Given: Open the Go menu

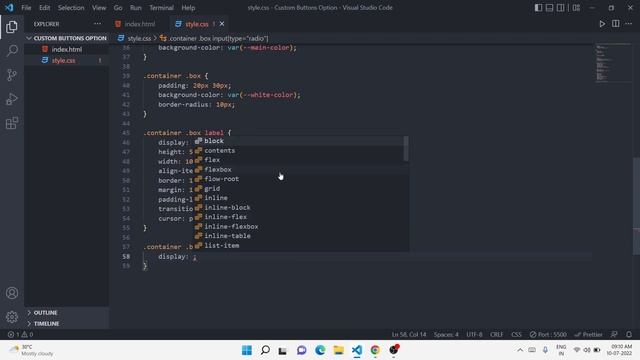Looking at the screenshot, I should [118, 8].
